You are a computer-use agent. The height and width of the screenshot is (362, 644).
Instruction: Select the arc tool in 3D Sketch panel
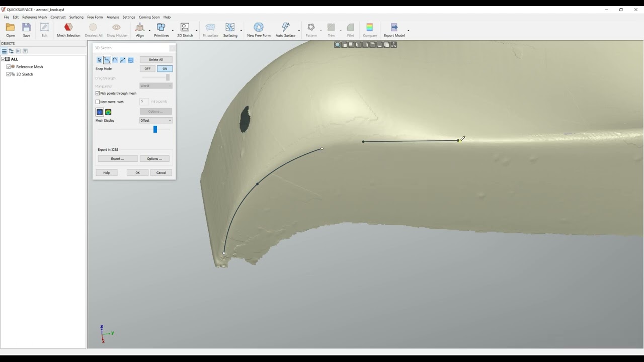pos(115,60)
